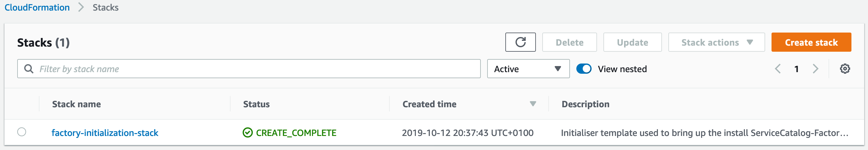Click the Update button
The image size is (868, 150).
(632, 42)
